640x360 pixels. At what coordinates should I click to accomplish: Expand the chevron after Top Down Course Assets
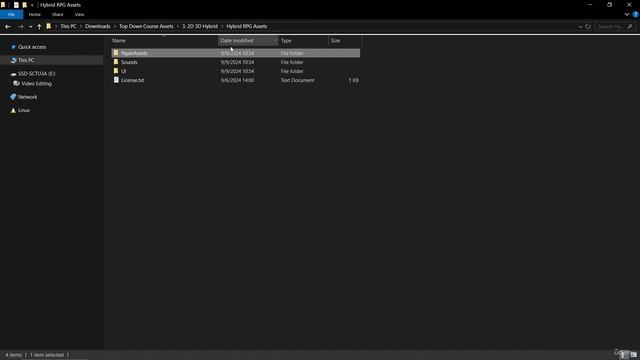[x=178, y=26]
